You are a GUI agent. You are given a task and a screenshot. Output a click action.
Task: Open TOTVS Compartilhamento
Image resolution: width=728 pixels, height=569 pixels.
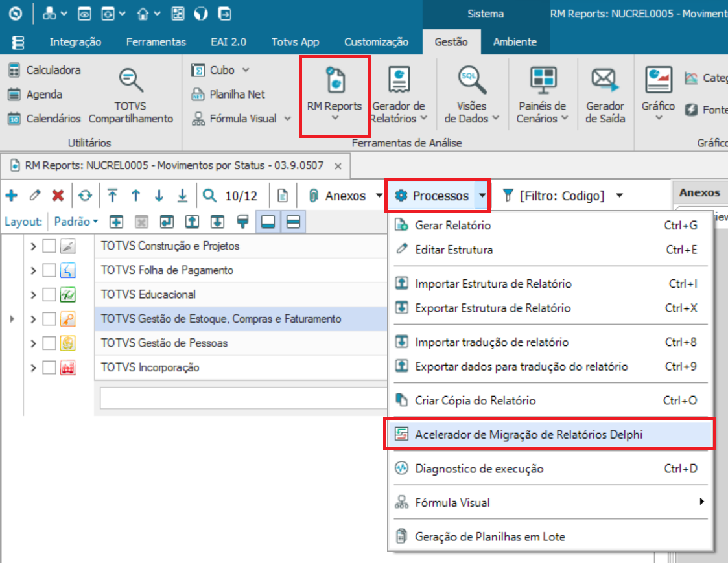pos(130,97)
